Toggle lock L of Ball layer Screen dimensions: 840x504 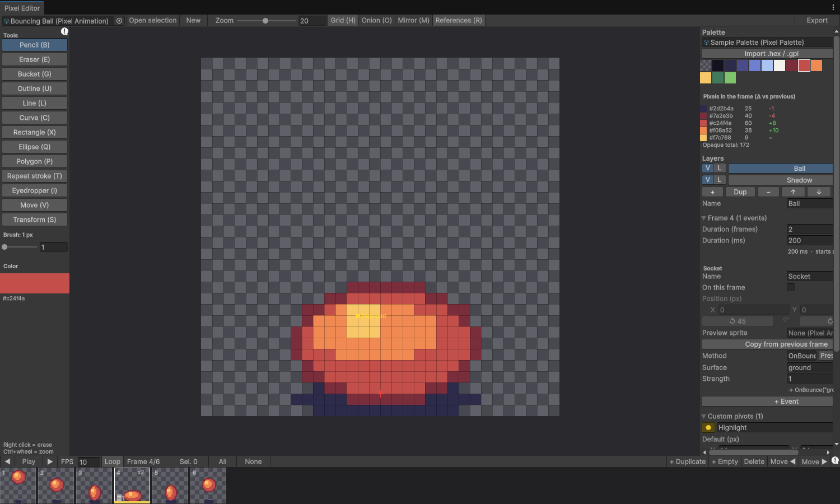[x=720, y=168]
